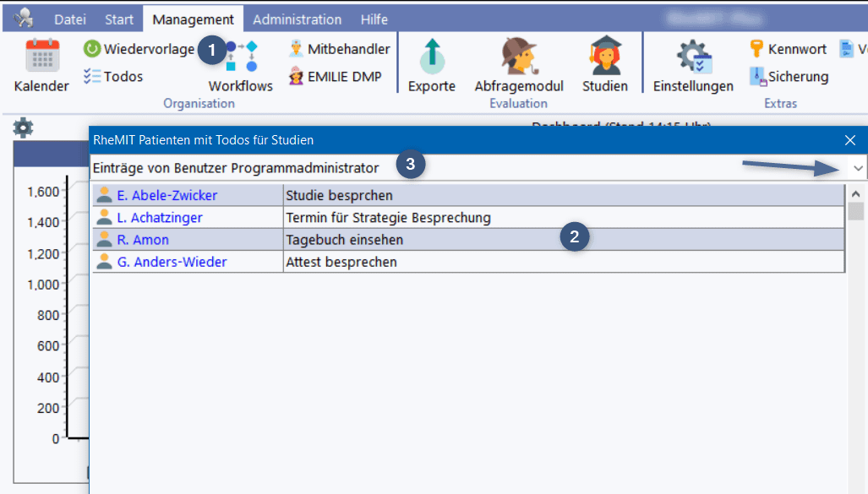The width and height of the screenshot is (868, 494).
Task: Click the dashboard gear icon
Action: (23, 128)
